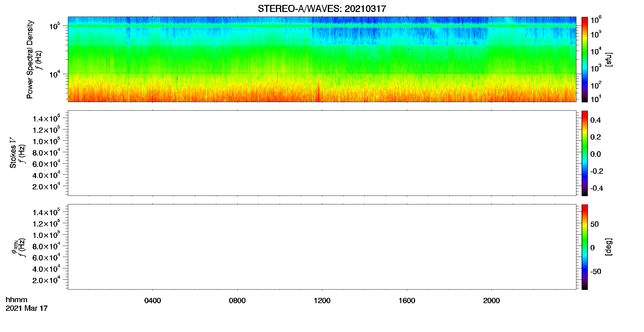Image resolution: width=644 pixels, height=332 pixels.
Task: Click the phi RTN degrees colorbar
Action: [584, 247]
